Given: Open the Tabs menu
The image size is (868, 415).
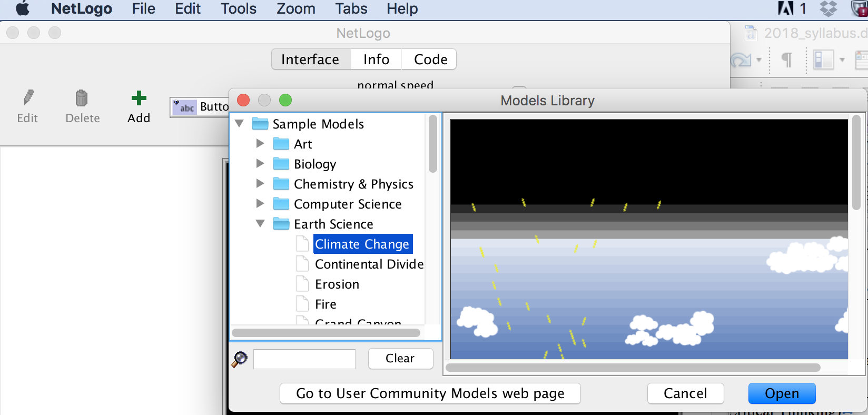Looking at the screenshot, I should click(351, 8).
